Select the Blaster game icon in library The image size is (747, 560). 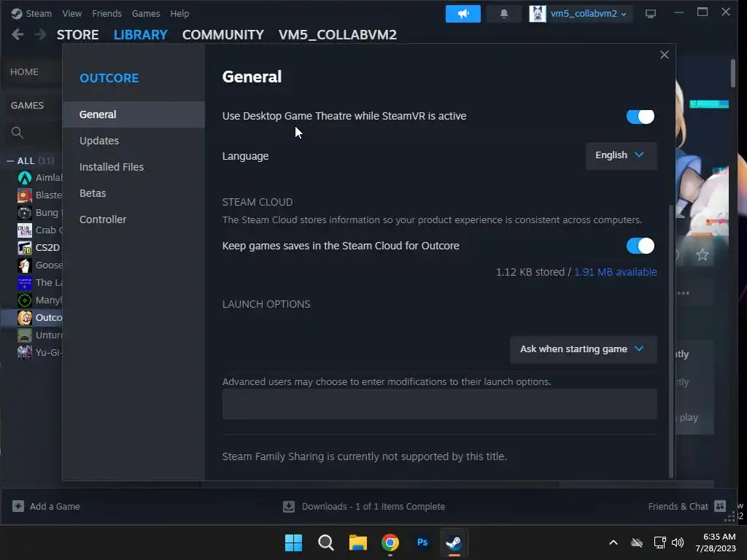(x=24, y=195)
